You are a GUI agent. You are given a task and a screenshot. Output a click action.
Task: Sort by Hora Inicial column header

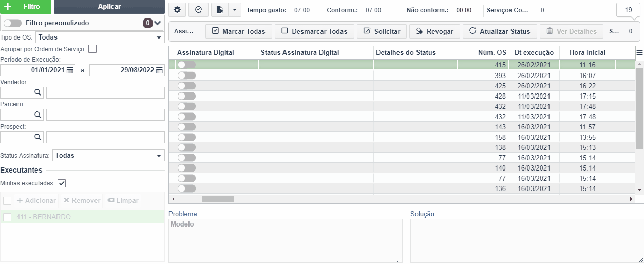coord(588,52)
